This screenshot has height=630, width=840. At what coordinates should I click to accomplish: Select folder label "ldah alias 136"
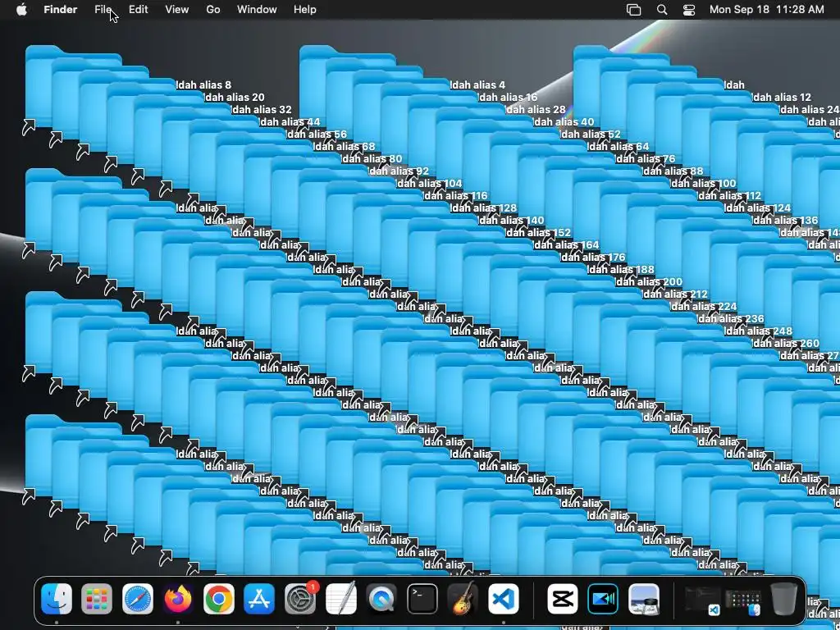(x=785, y=220)
